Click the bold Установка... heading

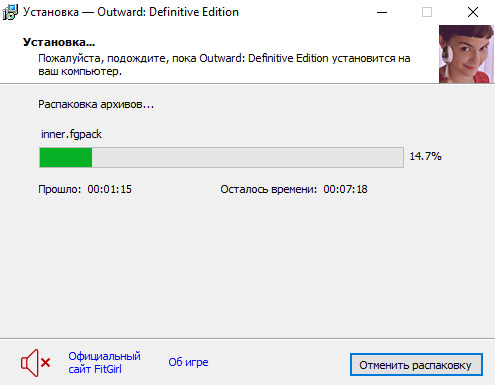[59, 42]
